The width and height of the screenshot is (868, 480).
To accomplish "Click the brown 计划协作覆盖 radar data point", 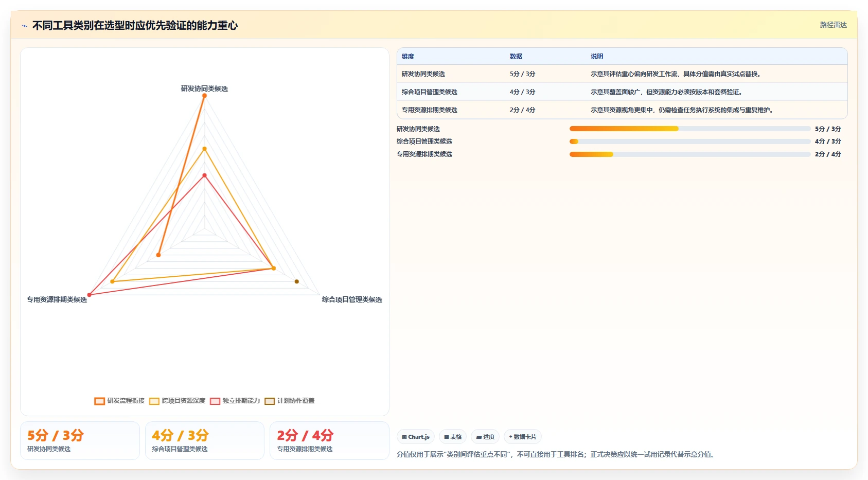I will (296, 281).
